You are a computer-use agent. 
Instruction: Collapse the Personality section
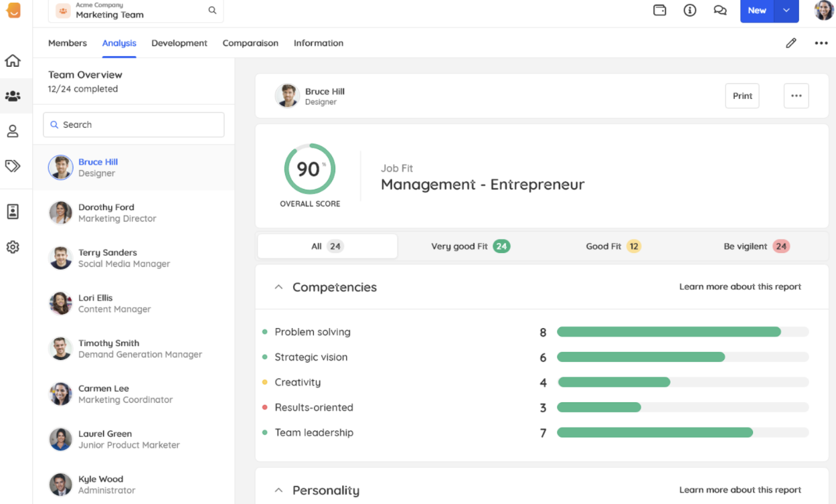(x=278, y=490)
